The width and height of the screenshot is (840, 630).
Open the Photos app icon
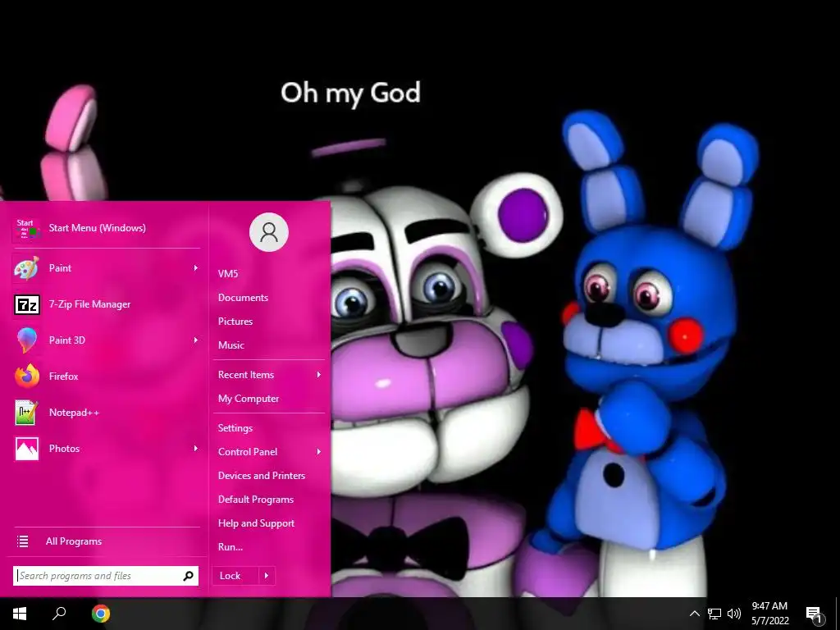[27, 449]
